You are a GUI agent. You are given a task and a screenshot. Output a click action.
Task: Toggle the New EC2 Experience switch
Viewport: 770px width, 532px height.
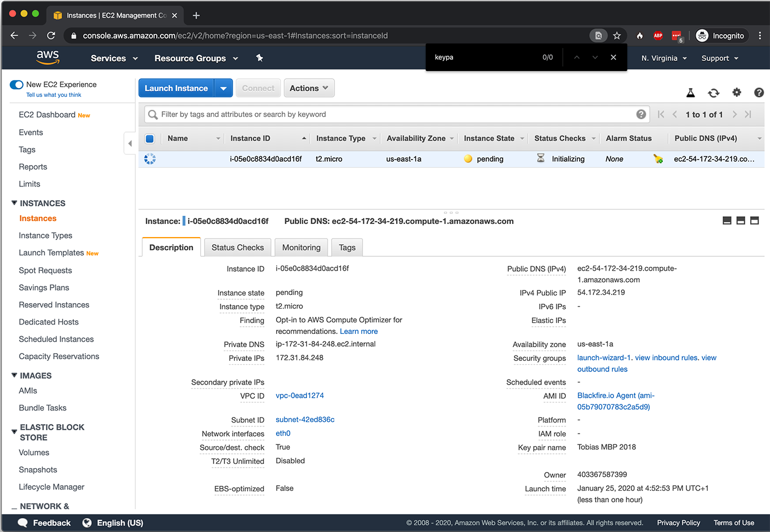click(x=16, y=85)
